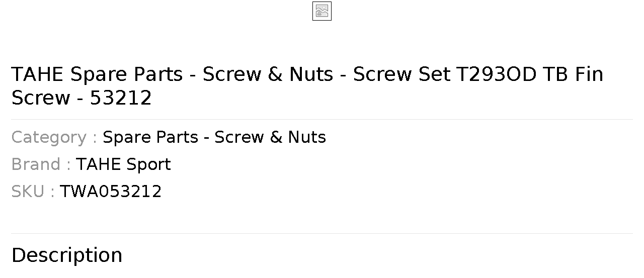Click the number 53212 in the product title
The height and width of the screenshot is (278, 644).
click(x=121, y=98)
